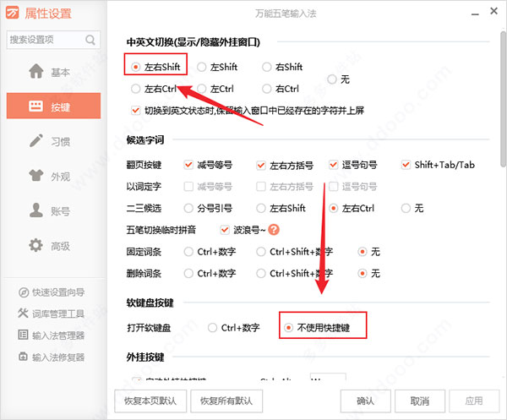
Task: Focus the 搜索设置项 search field
Action: 53,40
